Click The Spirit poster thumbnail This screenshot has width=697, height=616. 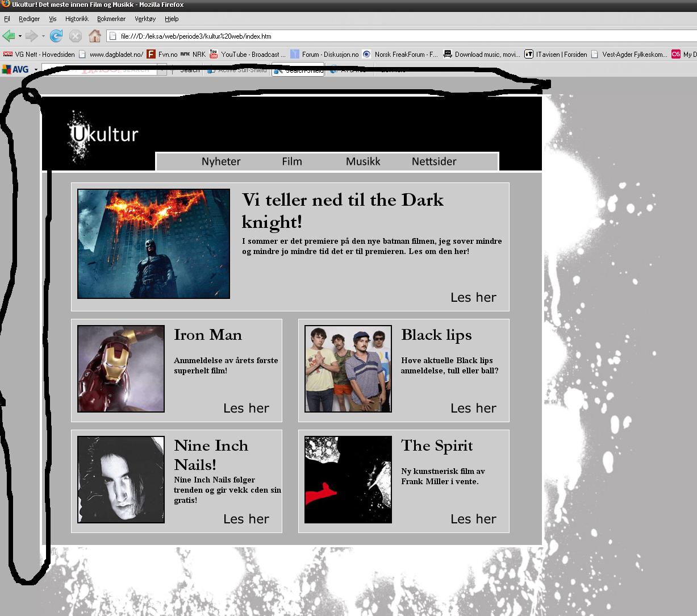[348, 480]
